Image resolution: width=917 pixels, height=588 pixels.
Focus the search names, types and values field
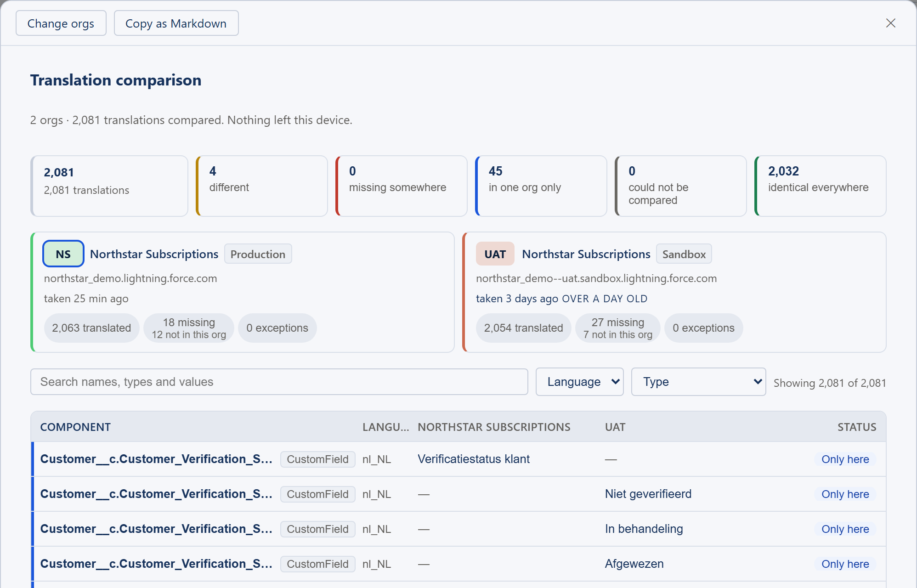click(x=279, y=382)
